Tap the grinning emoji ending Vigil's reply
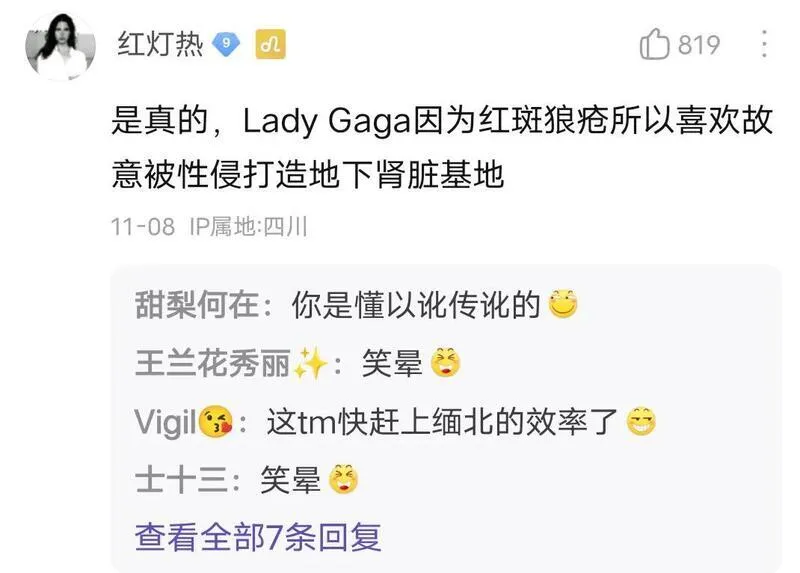This screenshot has height=573, width=800. pos(641,421)
